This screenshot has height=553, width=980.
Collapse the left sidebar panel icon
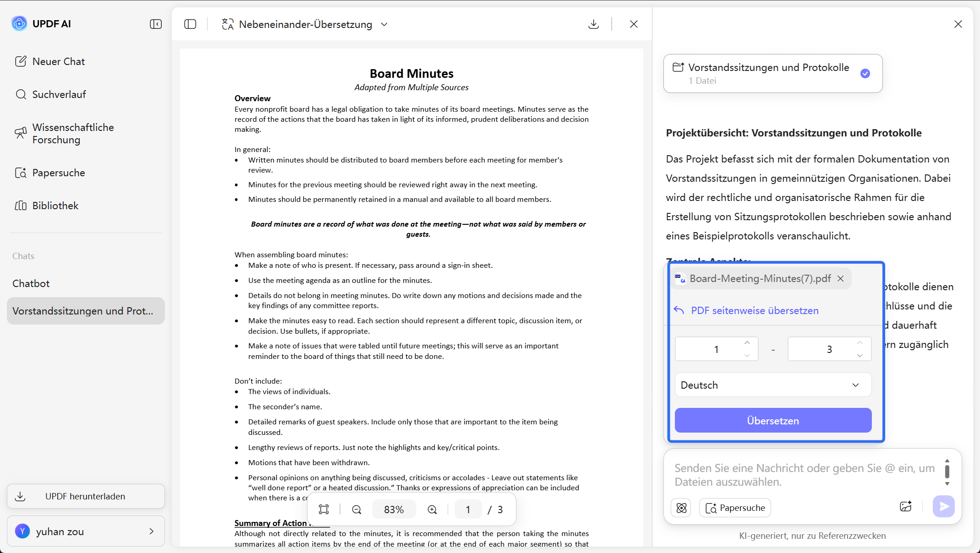[x=156, y=24]
